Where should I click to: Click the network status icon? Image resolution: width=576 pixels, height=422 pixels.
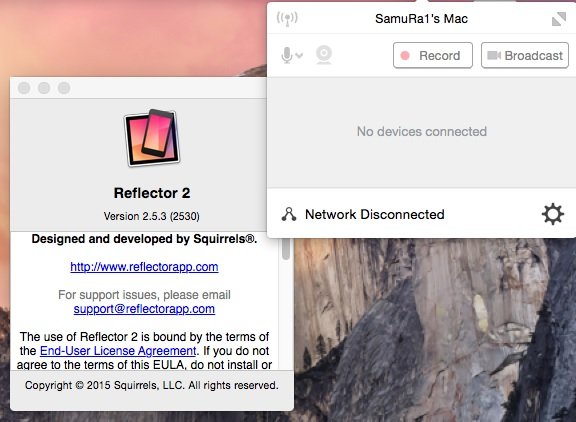[289, 214]
